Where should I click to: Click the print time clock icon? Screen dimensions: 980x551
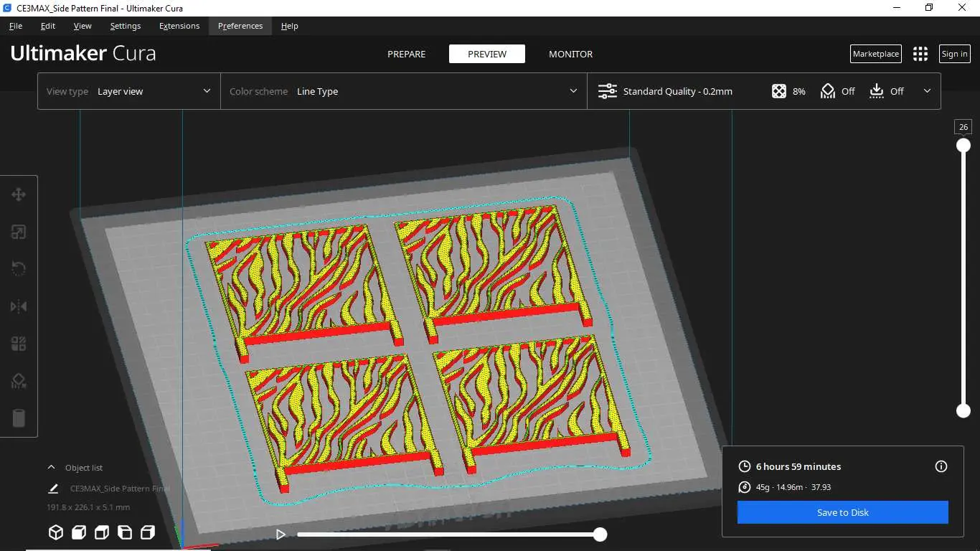click(745, 466)
